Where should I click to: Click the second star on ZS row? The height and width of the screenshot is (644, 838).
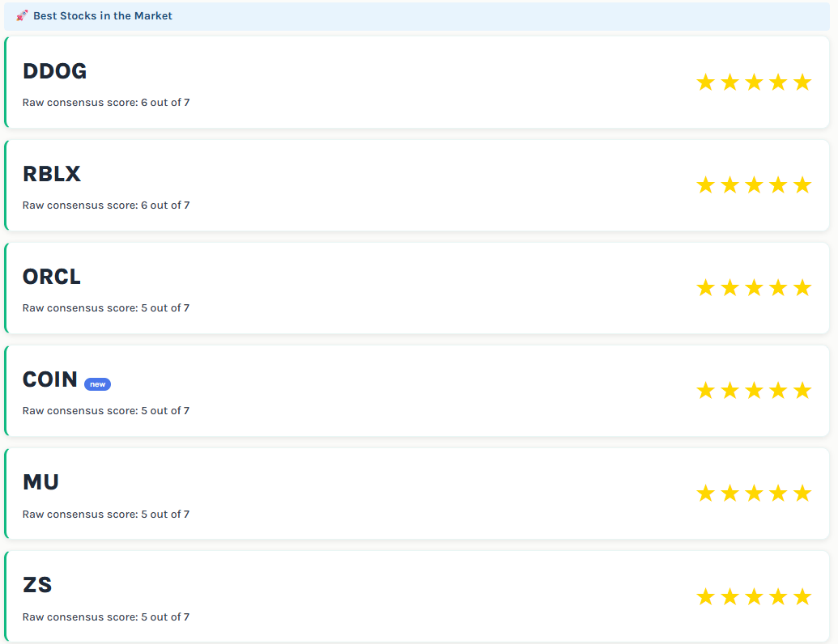tap(730, 596)
